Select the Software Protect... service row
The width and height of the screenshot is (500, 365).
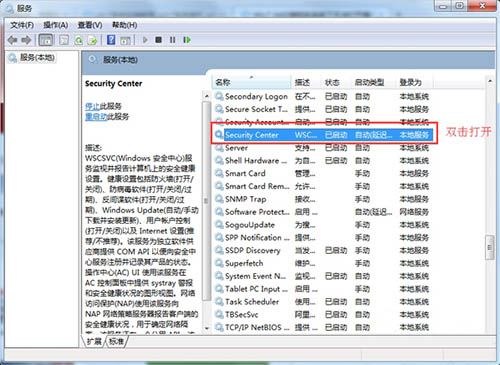(x=323, y=212)
